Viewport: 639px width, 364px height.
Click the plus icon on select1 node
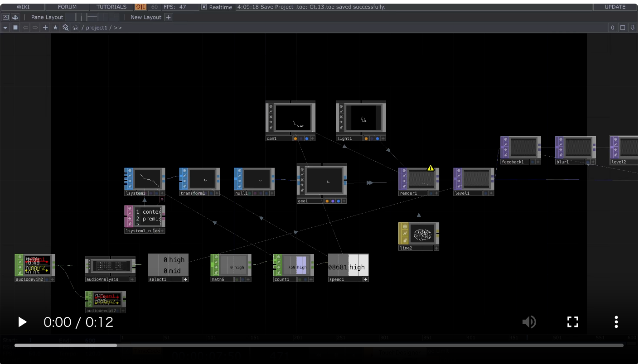coord(185,279)
